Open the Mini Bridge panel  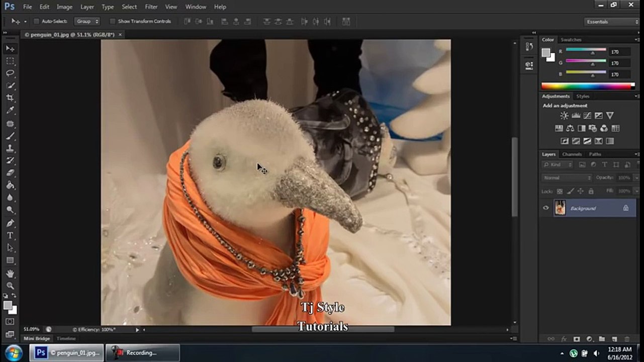(x=37, y=339)
